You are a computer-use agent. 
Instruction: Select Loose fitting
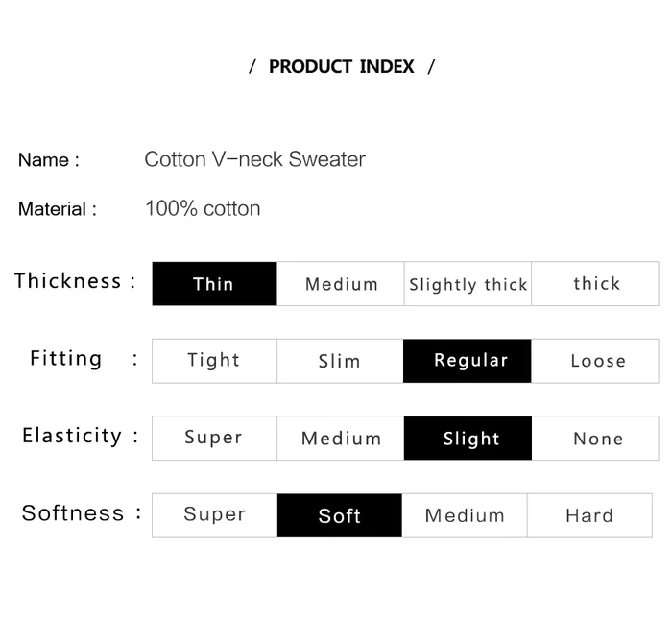(597, 361)
